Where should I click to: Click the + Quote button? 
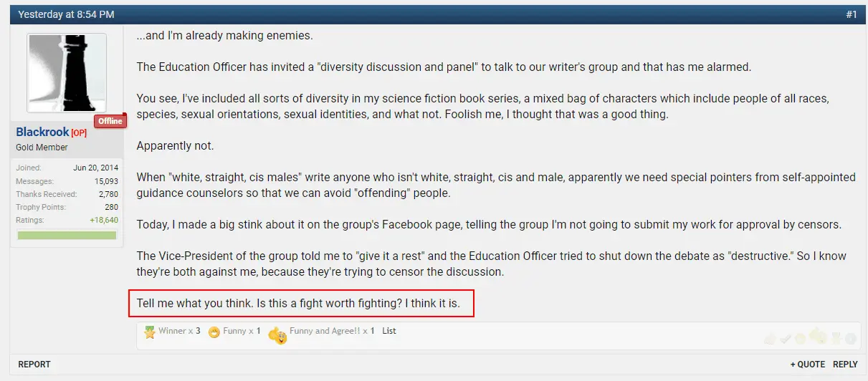[x=808, y=365]
